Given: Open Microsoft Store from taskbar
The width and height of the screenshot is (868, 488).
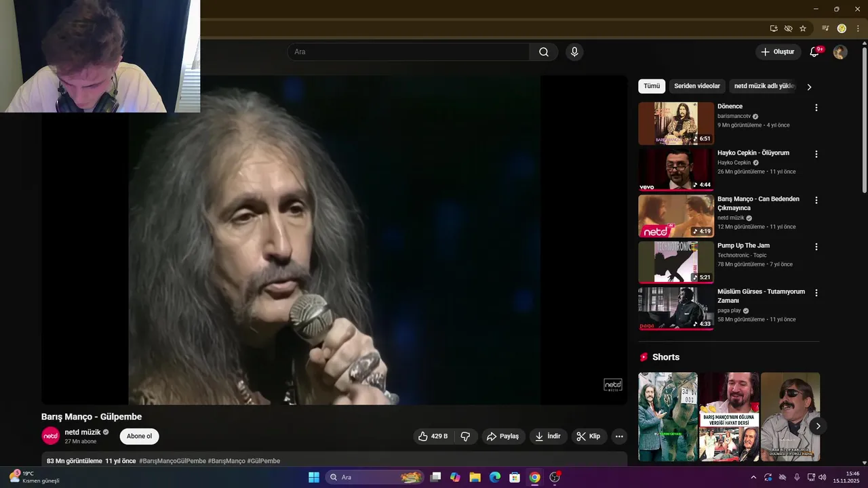Looking at the screenshot, I should [x=515, y=477].
